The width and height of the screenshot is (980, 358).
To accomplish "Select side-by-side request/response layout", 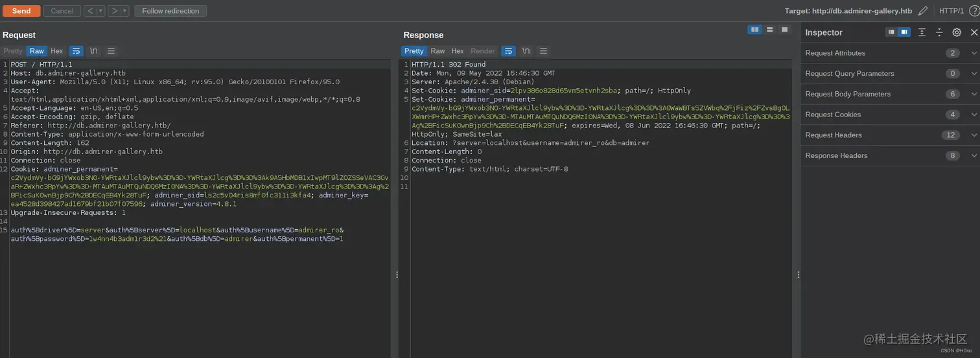I will click(754, 30).
